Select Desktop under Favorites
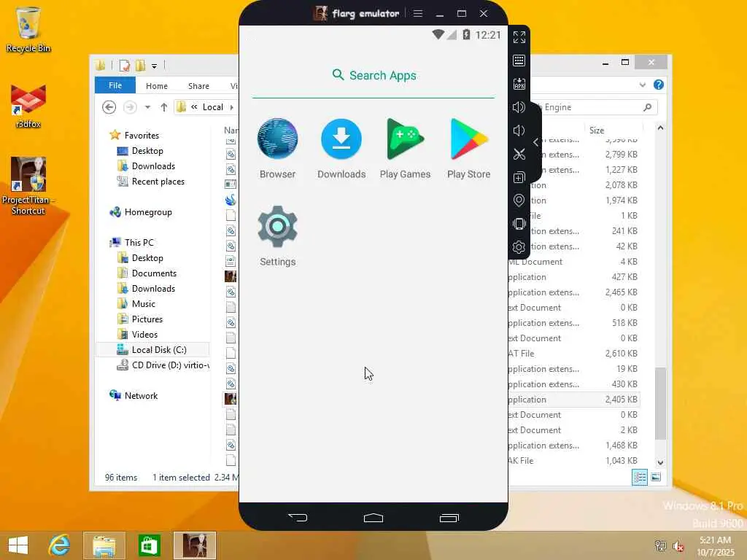Screen dimensions: 747x560 [x=147, y=150]
